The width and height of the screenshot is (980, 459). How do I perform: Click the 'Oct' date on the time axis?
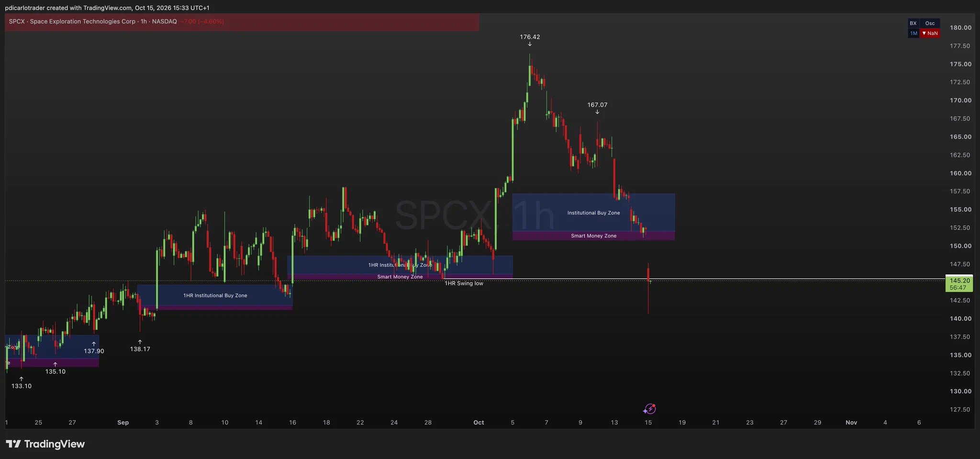click(479, 423)
